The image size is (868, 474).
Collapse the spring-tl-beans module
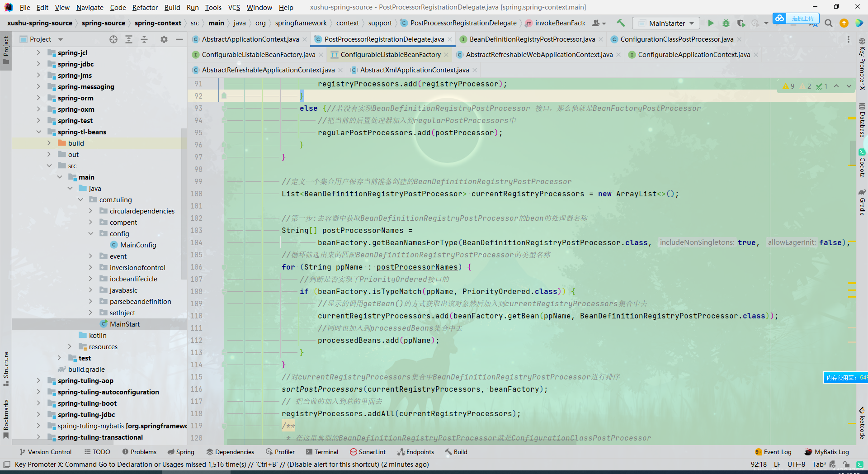pos(38,132)
